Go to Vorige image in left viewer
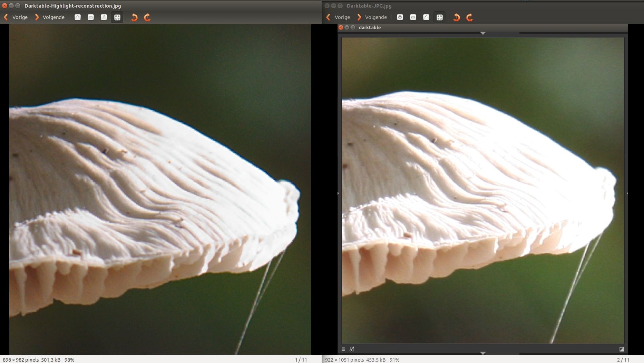The image size is (644, 363). point(16,17)
